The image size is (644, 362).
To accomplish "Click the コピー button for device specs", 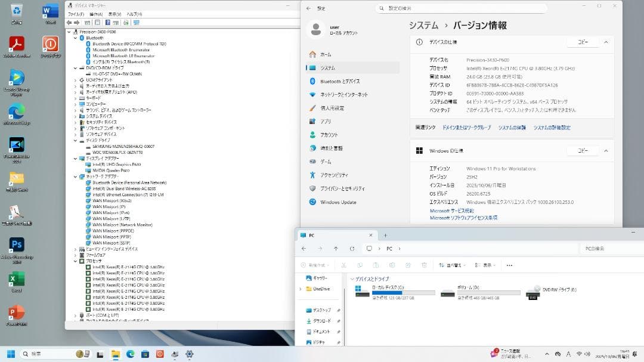I will click(583, 42).
